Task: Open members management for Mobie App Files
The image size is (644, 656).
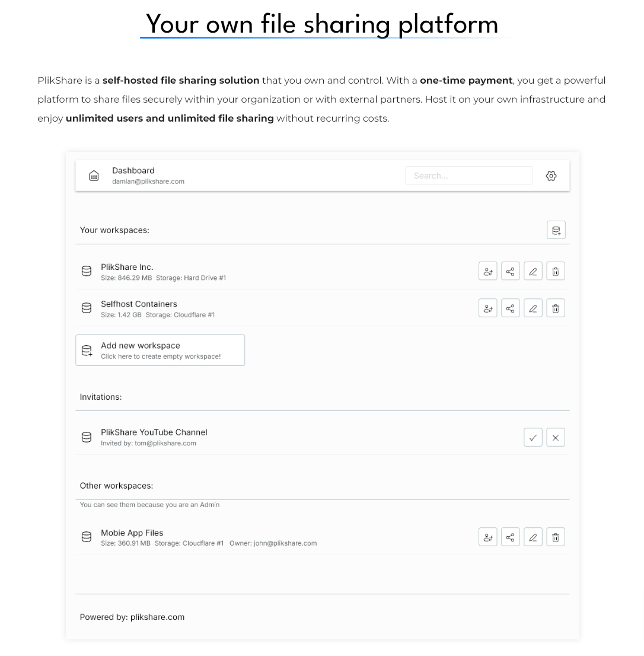Action: pyautogui.click(x=488, y=537)
